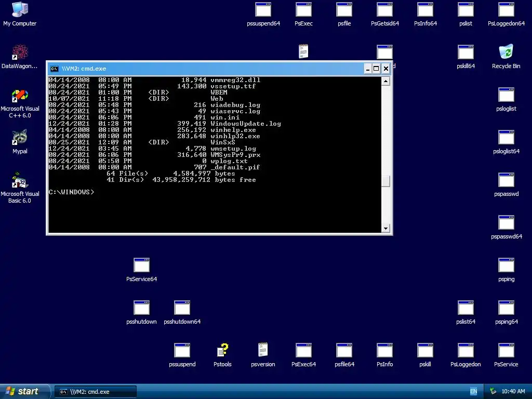The width and height of the screenshot is (532, 399).
Task: Select psfile64 desktop icon
Action: click(344, 355)
